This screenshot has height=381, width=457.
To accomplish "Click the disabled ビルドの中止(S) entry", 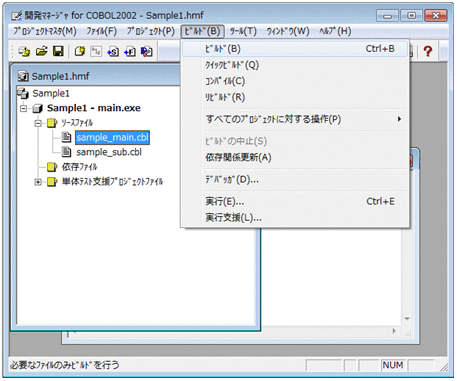I will click(x=295, y=141).
